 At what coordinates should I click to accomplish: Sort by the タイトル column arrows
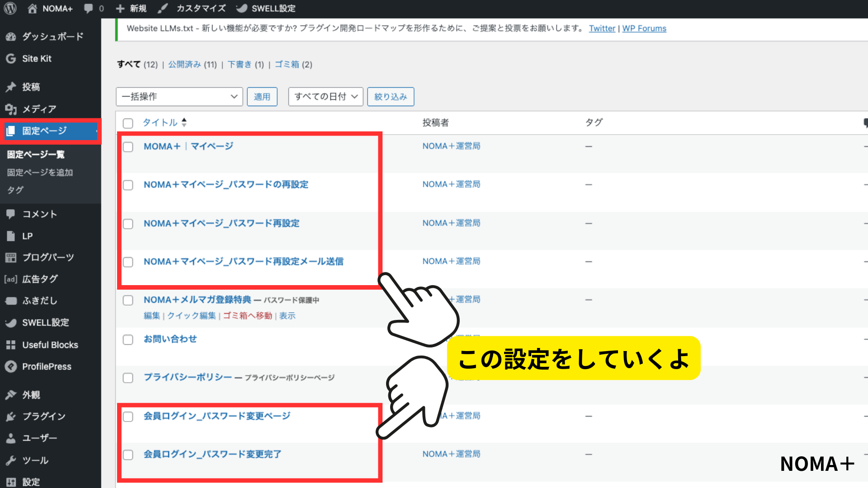click(x=184, y=122)
